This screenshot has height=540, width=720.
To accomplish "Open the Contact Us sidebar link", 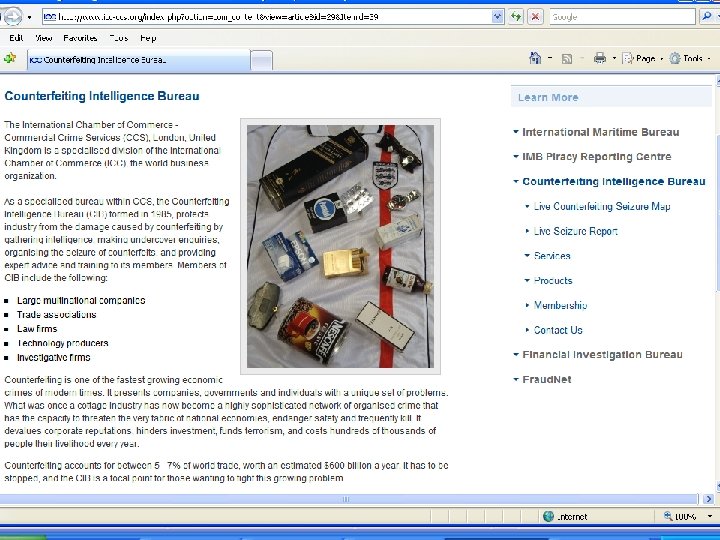I will click(558, 330).
